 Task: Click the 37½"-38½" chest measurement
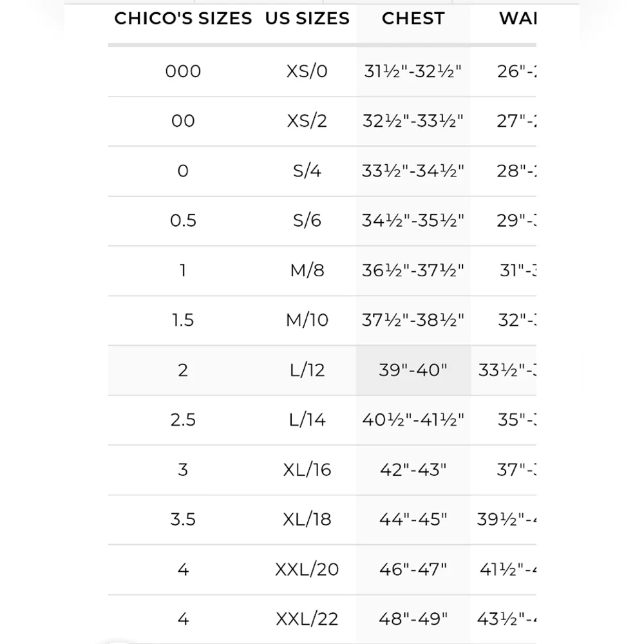(x=413, y=320)
